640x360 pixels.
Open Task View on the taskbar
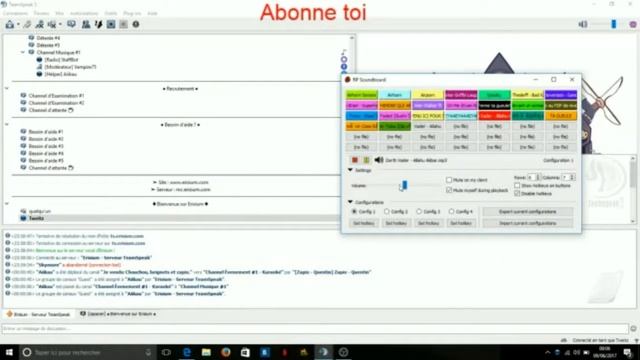pyautogui.click(x=166, y=352)
